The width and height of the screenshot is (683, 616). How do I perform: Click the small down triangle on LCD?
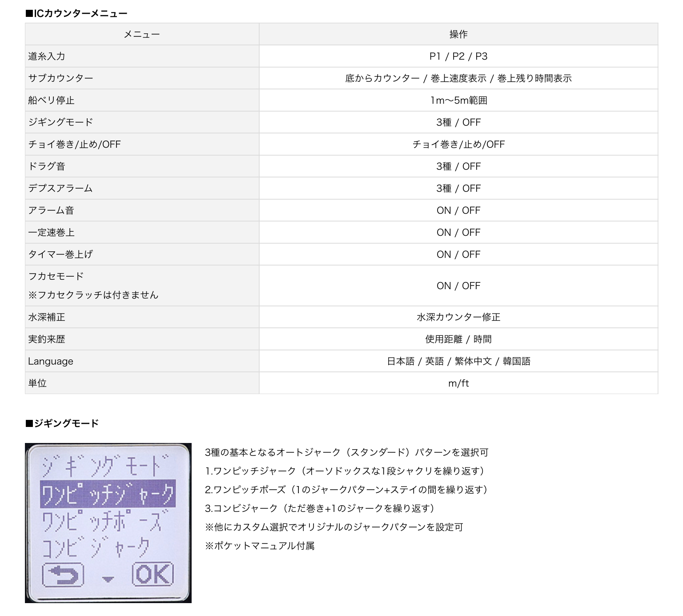[108, 579]
